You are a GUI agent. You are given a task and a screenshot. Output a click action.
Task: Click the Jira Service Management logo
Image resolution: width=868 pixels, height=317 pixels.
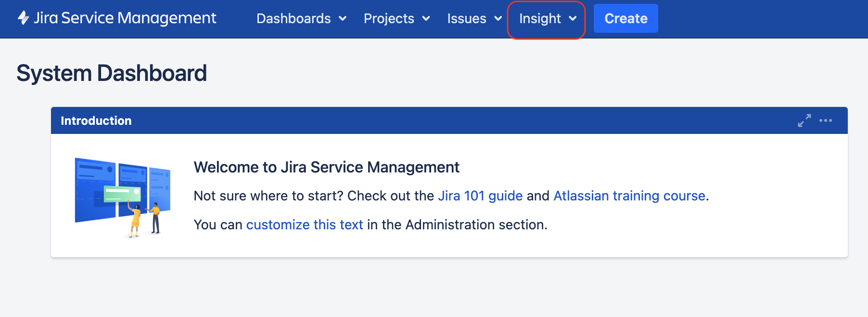(x=117, y=18)
